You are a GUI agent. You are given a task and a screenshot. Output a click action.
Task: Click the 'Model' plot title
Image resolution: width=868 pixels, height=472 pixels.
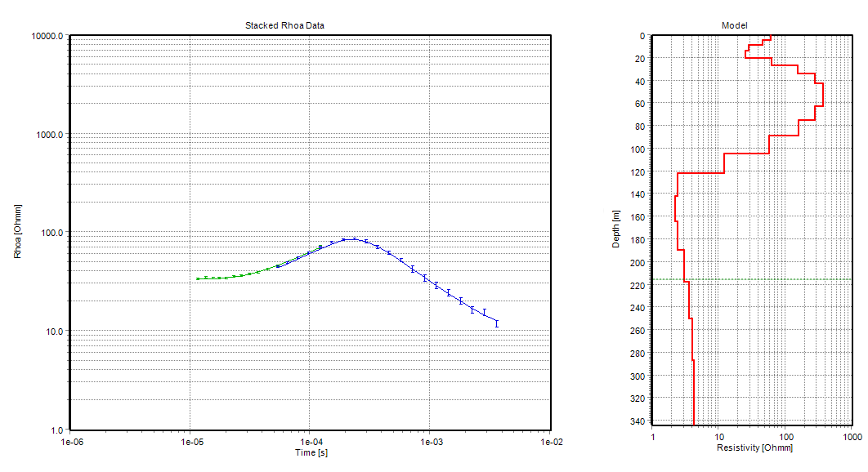pos(734,25)
